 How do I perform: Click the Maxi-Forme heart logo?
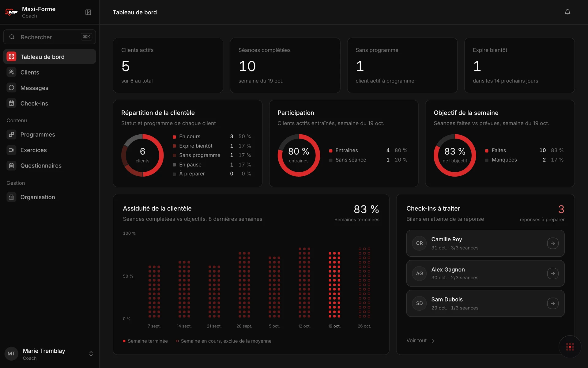point(11,12)
